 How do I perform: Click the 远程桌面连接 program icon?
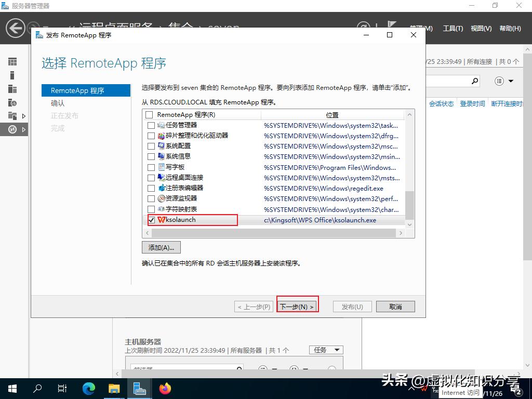pos(162,178)
